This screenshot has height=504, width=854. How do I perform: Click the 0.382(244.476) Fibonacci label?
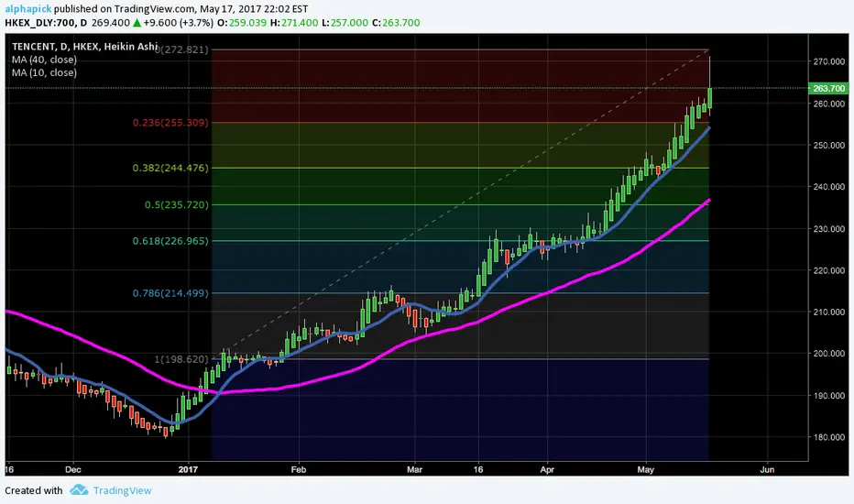[170, 168]
